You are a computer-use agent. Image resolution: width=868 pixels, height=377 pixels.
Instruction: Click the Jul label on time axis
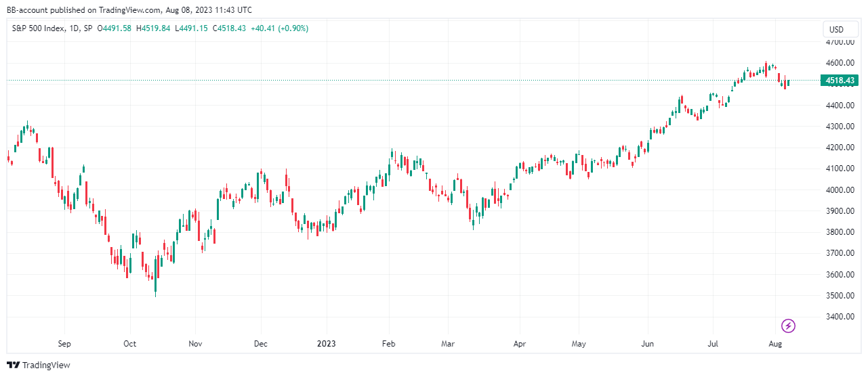click(x=713, y=344)
